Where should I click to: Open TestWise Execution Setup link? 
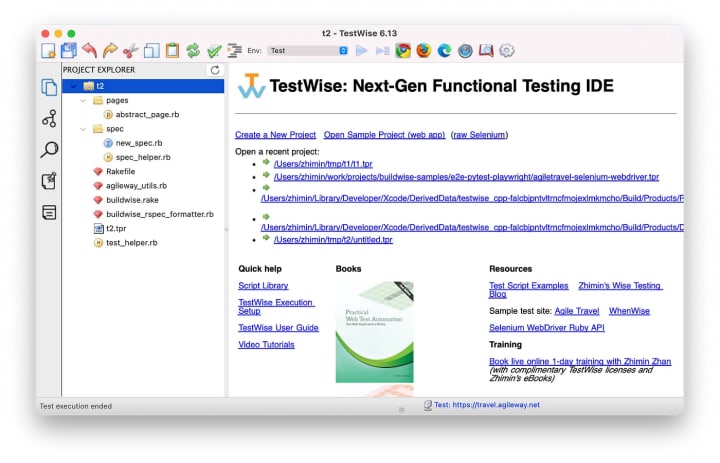276,307
